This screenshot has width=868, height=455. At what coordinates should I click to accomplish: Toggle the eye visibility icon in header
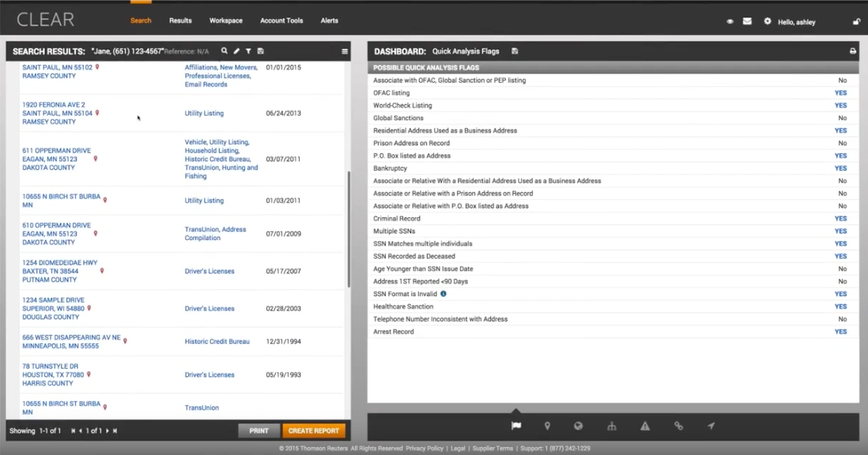(730, 21)
